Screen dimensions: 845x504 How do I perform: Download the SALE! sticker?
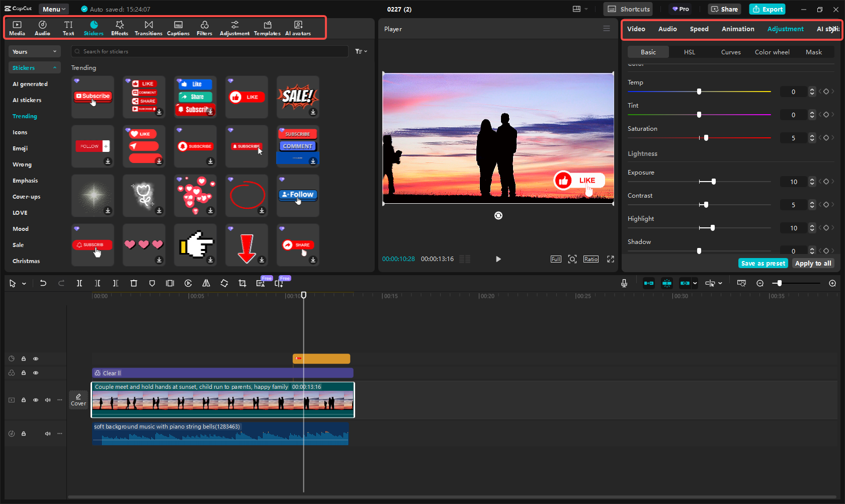(x=312, y=113)
